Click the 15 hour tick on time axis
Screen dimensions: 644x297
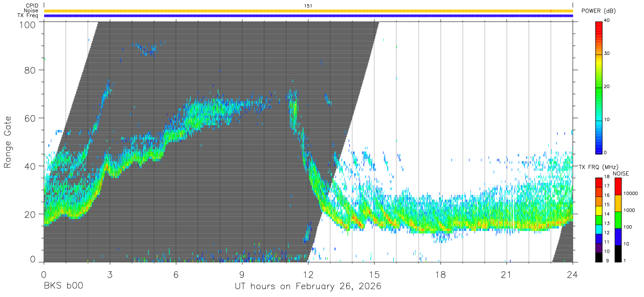(374, 274)
